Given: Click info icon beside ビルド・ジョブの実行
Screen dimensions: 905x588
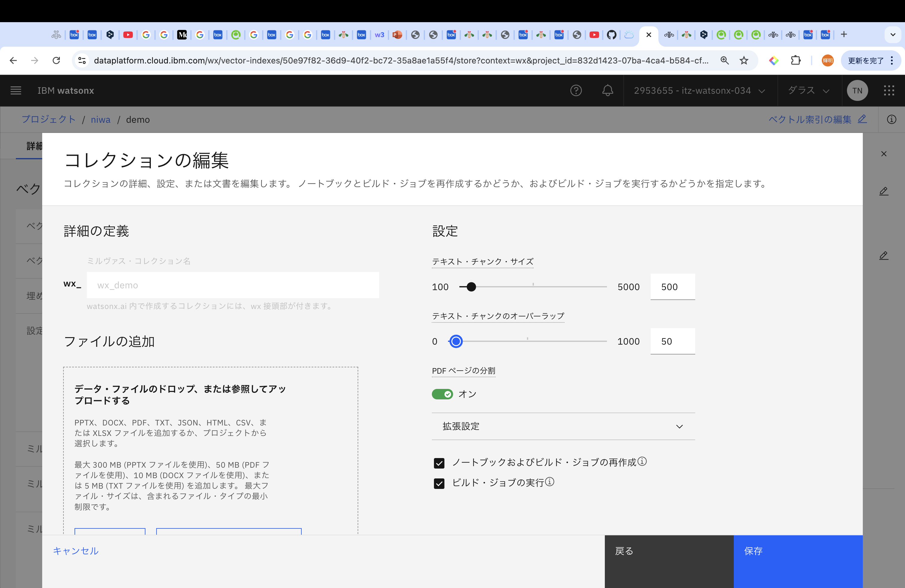Looking at the screenshot, I should click(549, 482).
